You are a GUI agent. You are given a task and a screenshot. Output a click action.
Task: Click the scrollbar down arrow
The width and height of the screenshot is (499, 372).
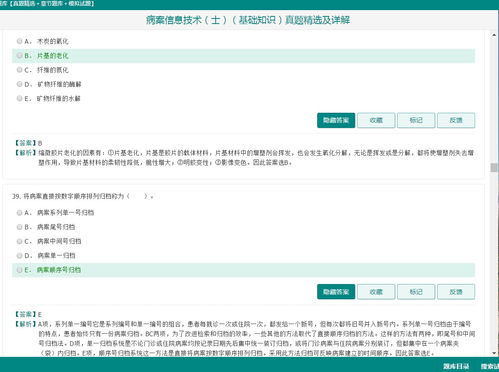coord(494,353)
